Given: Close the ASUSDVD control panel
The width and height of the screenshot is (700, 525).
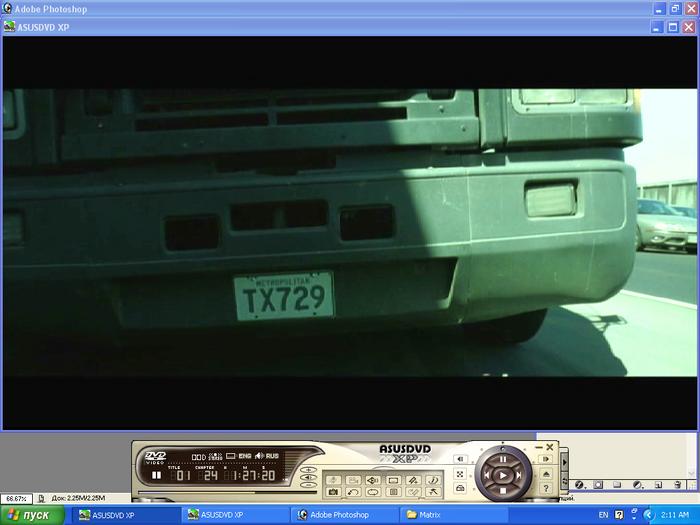Looking at the screenshot, I should 550,447.
